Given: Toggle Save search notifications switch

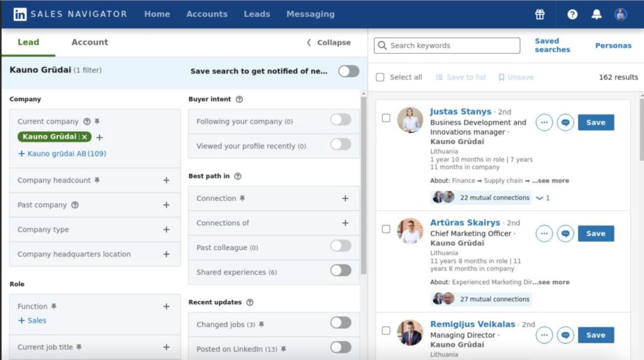Looking at the screenshot, I should [x=348, y=71].
